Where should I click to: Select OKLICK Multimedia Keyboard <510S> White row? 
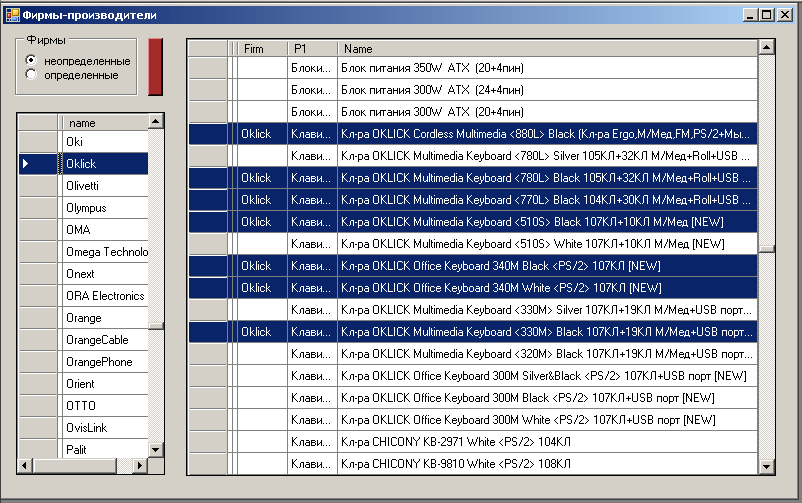(x=473, y=244)
